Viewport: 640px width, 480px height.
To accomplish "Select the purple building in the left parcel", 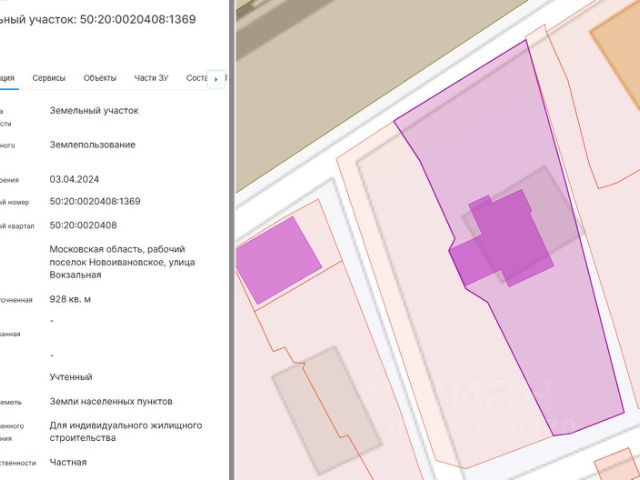I will (x=278, y=260).
